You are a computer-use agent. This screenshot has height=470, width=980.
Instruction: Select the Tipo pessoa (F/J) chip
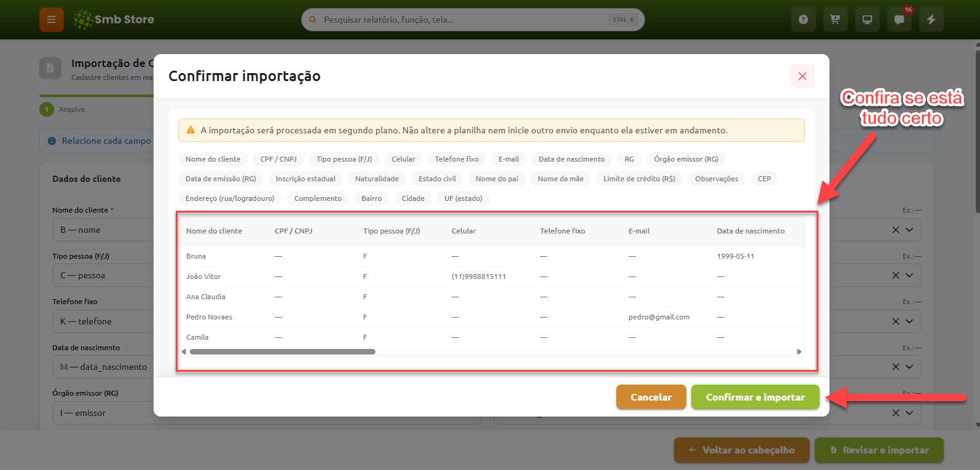344,159
